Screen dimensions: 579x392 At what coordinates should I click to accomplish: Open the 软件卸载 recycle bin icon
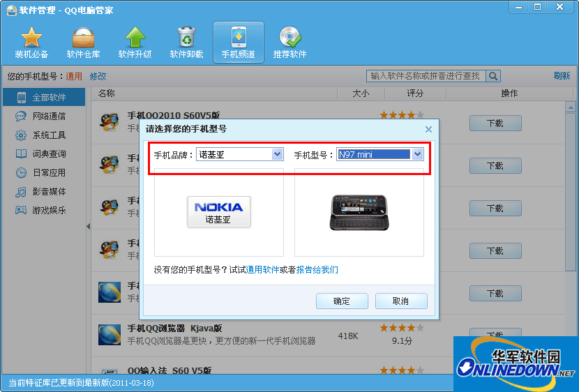pyautogui.click(x=186, y=42)
